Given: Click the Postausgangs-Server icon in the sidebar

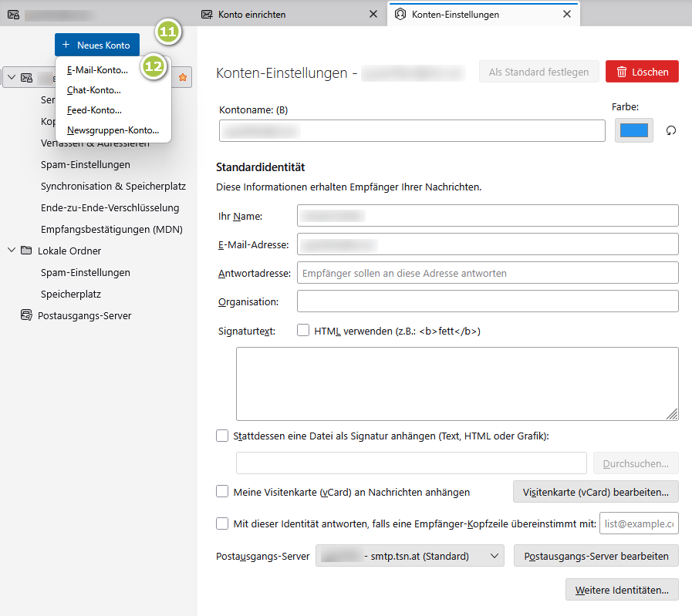Looking at the screenshot, I should pyautogui.click(x=26, y=315).
